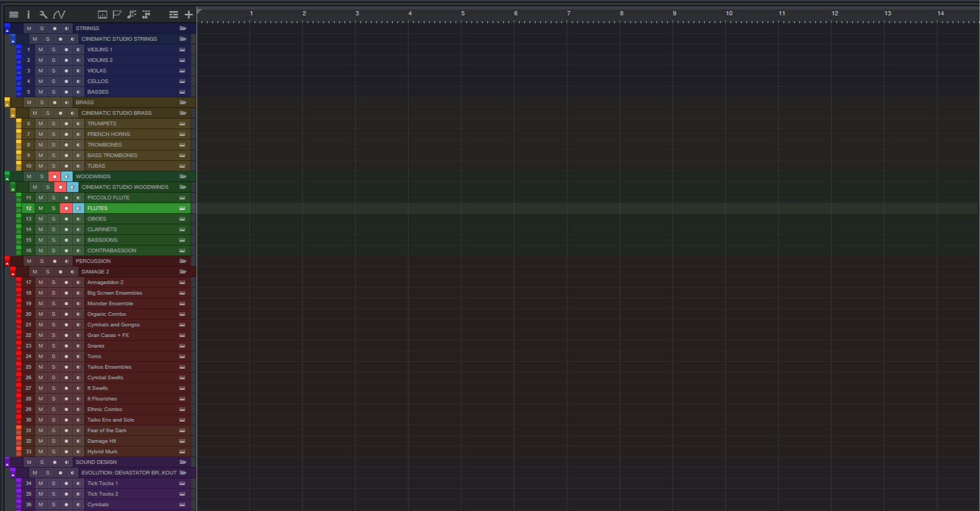This screenshot has height=511, width=980.
Task: Click the bar-chart icon in track toolbar
Action: (103, 15)
